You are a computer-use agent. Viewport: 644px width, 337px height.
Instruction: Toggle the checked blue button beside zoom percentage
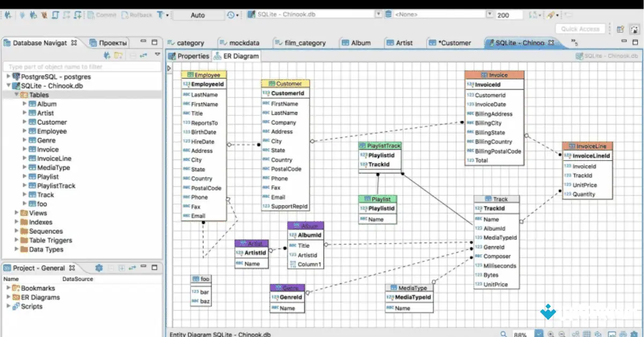[x=539, y=334]
